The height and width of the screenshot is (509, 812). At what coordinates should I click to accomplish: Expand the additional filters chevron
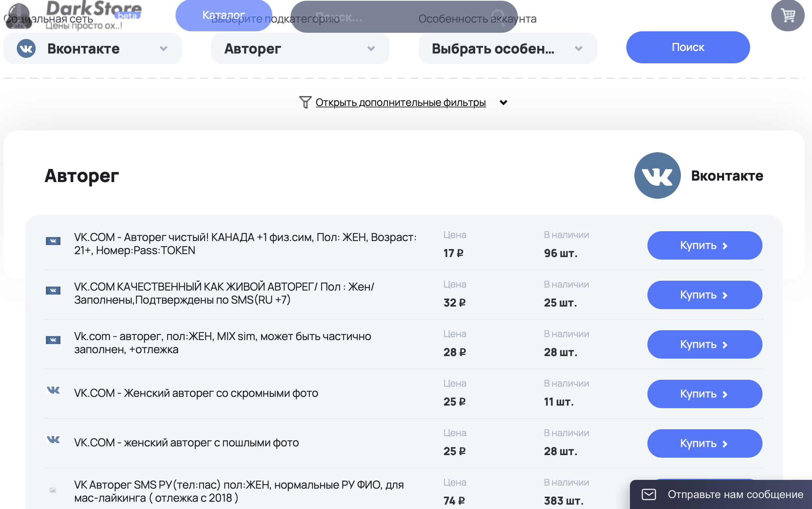point(503,103)
